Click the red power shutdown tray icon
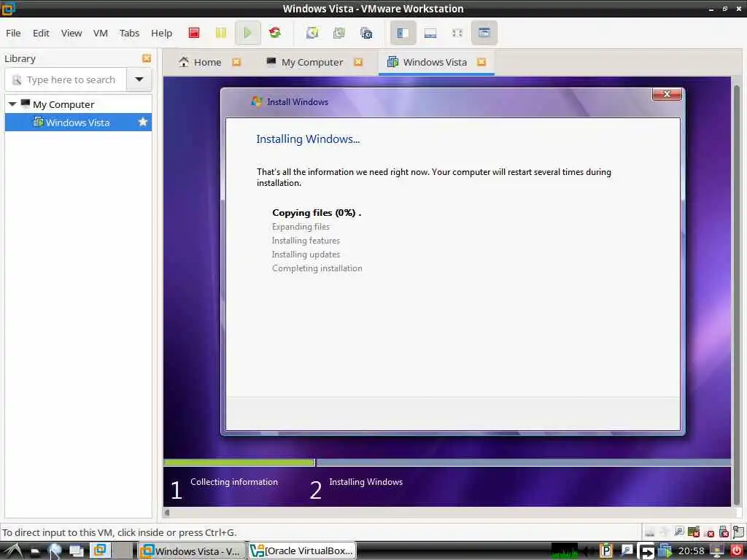This screenshot has height=560, width=747. point(737,551)
